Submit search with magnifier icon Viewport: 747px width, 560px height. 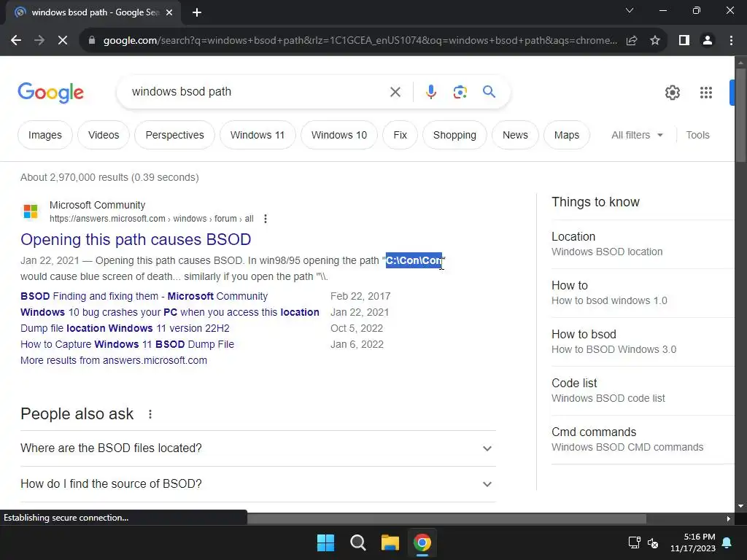(x=489, y=91)
